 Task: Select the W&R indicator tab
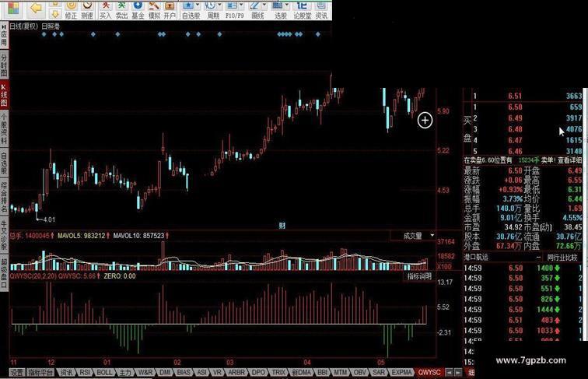pos(145,373)
